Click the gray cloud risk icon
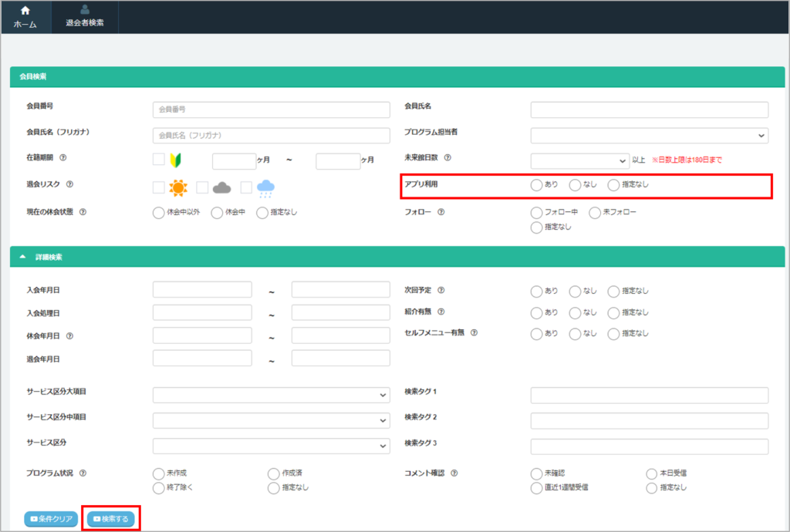The image size is (790, 532). coord(222,187)
